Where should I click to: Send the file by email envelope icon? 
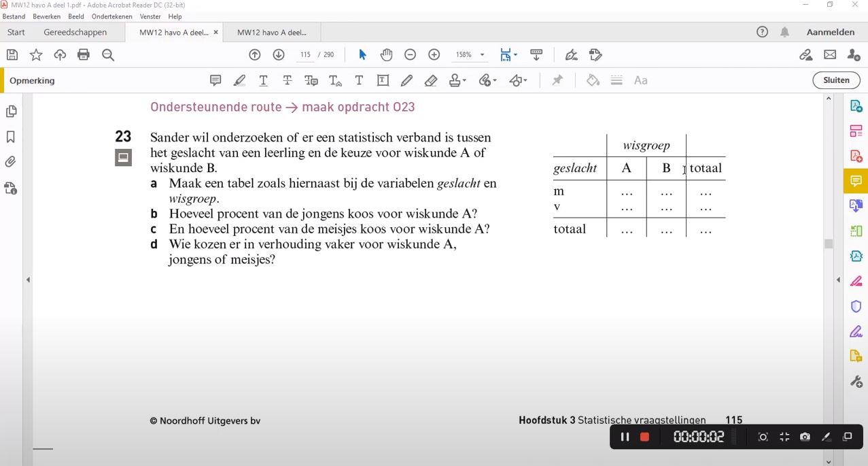(830, 55)
